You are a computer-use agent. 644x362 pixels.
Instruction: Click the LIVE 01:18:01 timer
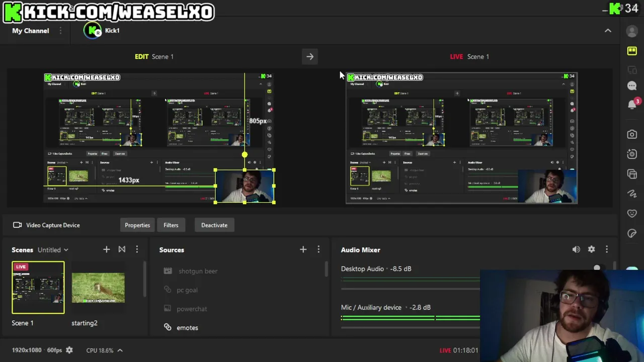pos(459,350)
